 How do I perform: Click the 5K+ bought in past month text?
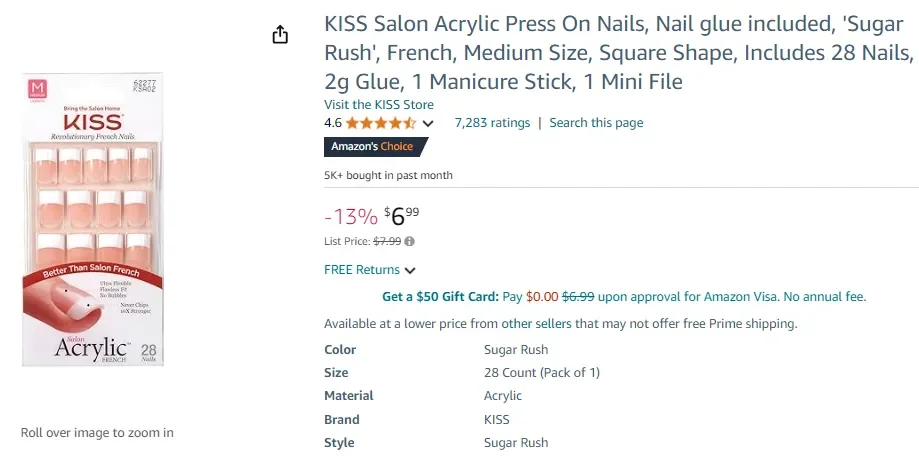point(388,175)
